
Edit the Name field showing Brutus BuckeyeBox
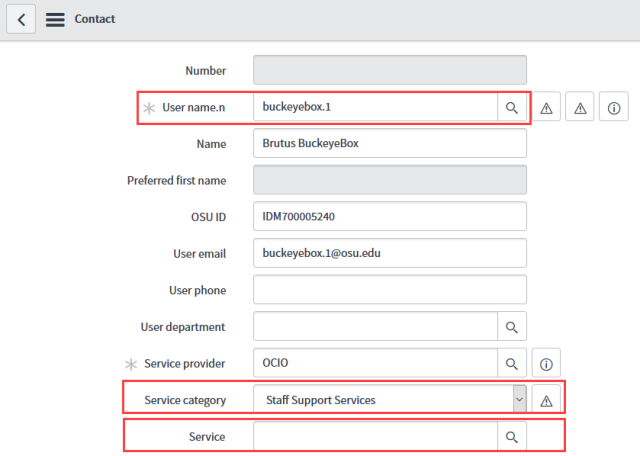(390, 143)
